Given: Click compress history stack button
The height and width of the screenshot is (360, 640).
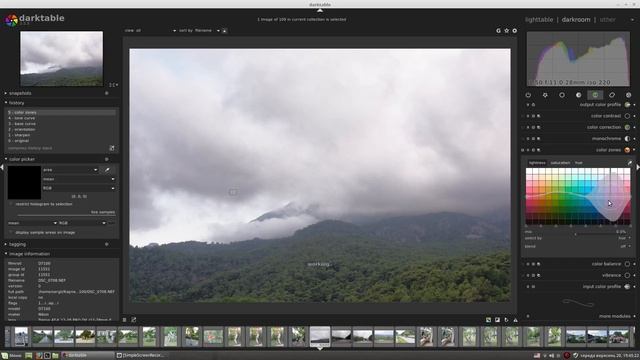Looking at the screenshot, I should point(30,148).
